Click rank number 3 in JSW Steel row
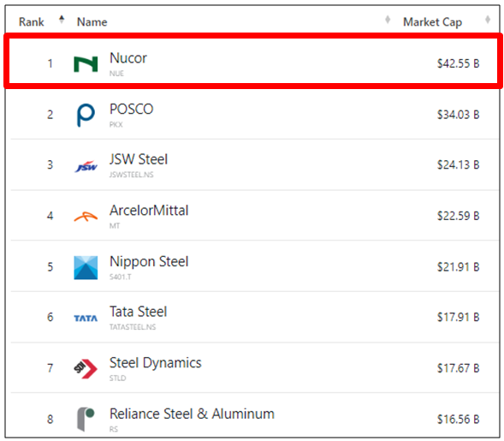 coord(50,165)
